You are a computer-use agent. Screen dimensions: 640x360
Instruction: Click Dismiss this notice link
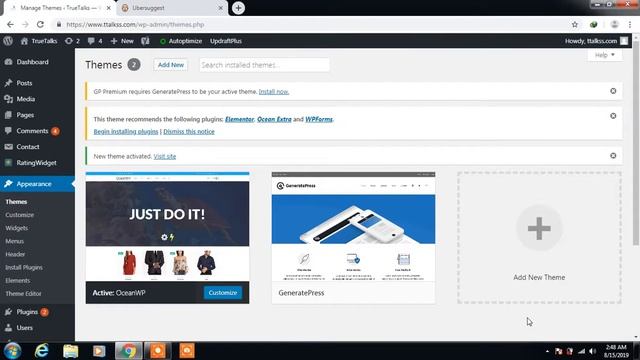click(x=189, y=131)
